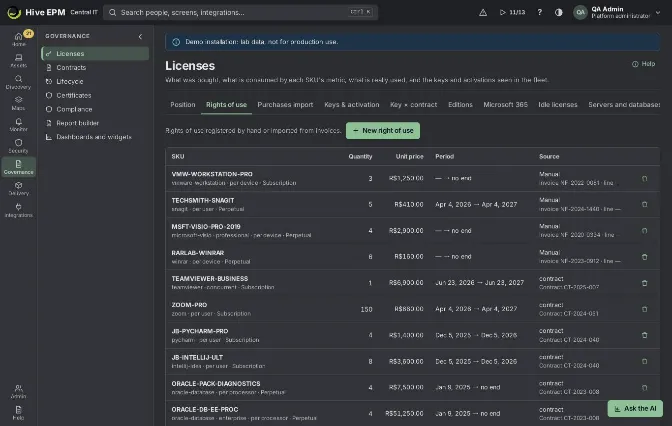Viewport: 672px width, 426px height.
Task: Click the Ask the AI button
Action: tap(635, 408)
